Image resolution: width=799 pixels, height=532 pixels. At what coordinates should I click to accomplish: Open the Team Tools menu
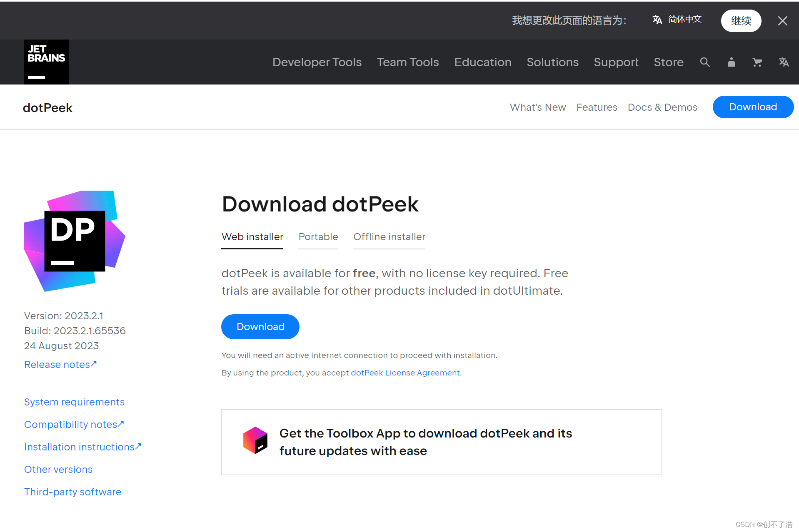[408, 62]
